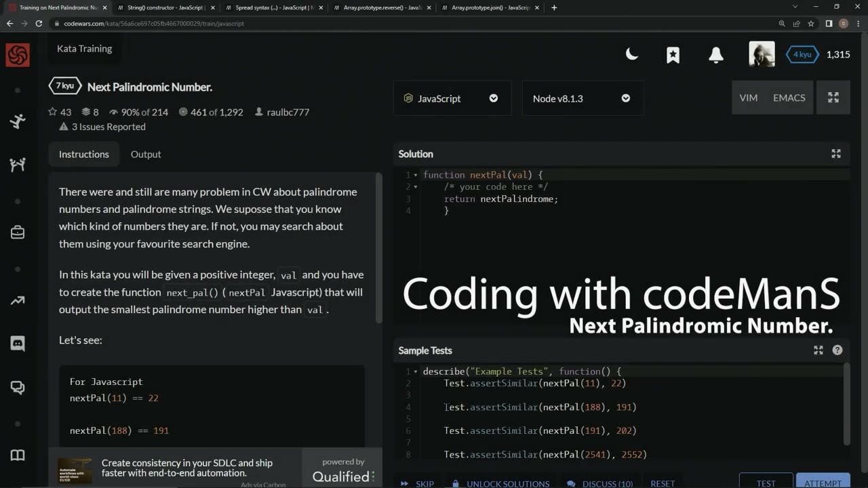
Task: Click the Kata Training heading
Action: coord(85,49)
